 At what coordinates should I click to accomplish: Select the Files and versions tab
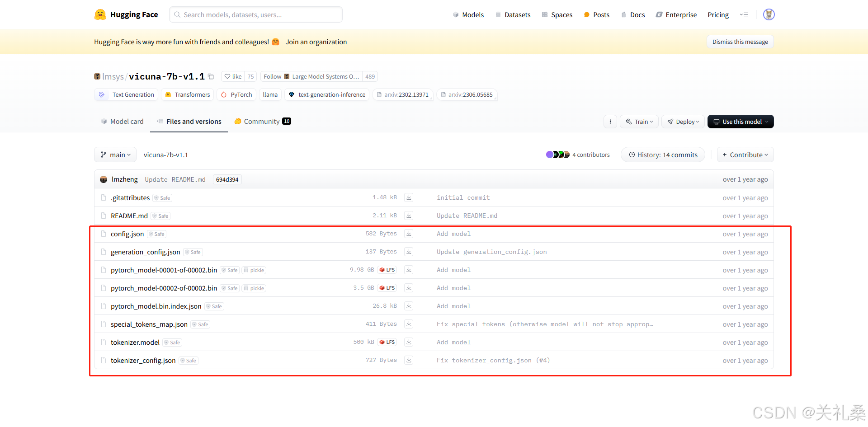(189, 121)
